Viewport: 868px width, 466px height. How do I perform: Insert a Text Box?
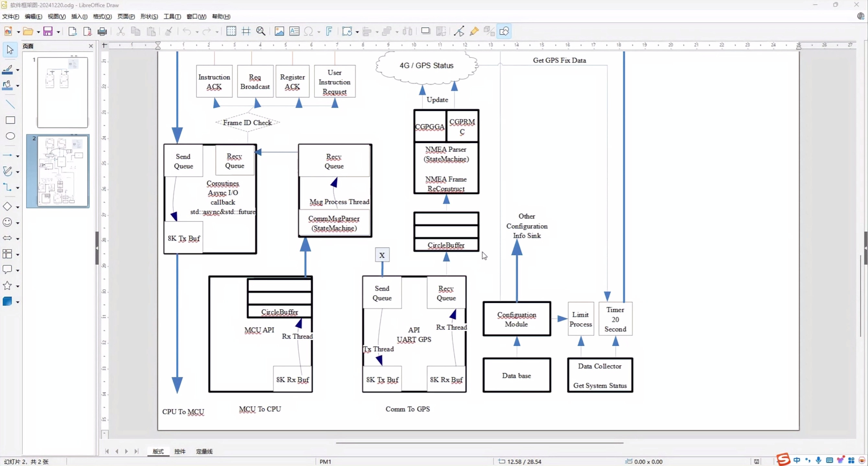pyautogui.click(x=294, y=31)
